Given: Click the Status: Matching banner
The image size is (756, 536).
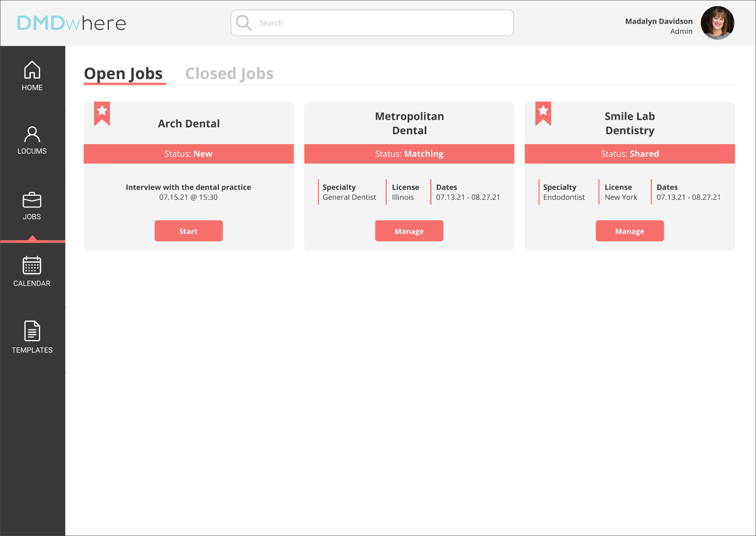Looking at the screenshot, I should [x=409, y=154].
